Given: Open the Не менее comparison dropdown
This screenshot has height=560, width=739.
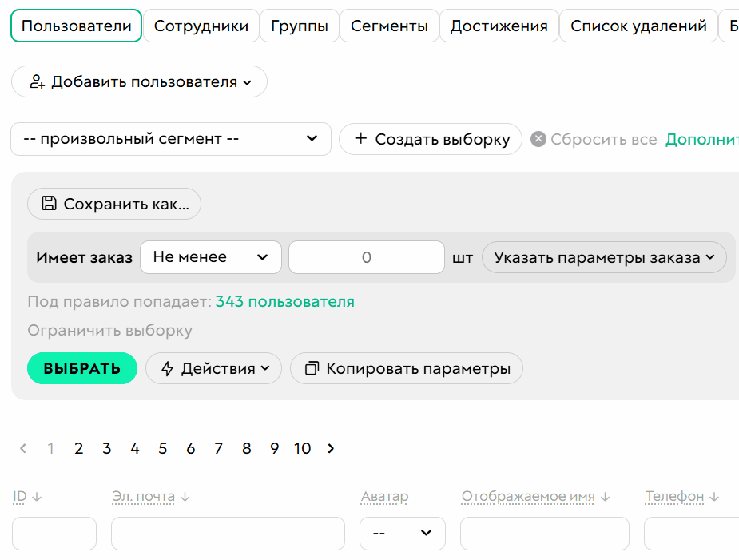Looking at the screenshot, I should point(210,257).
